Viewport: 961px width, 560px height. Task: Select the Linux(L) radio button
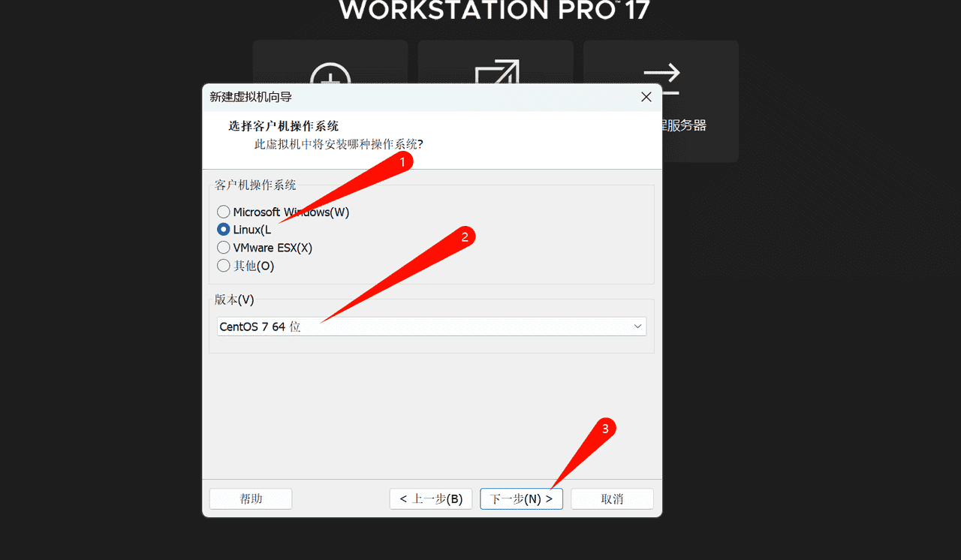coord(223,230)
